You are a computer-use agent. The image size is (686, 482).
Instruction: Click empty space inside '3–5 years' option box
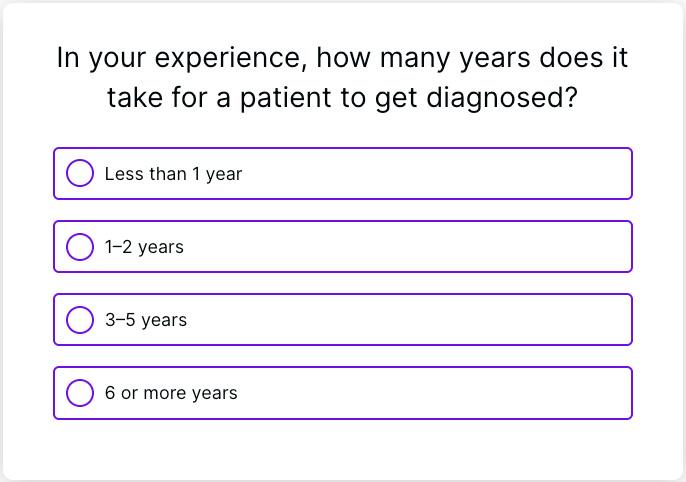(450, 320)
